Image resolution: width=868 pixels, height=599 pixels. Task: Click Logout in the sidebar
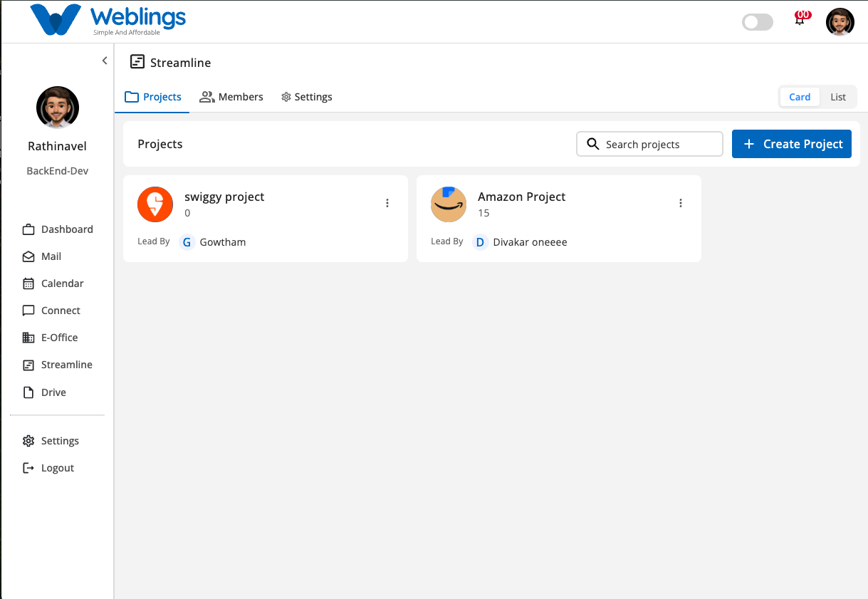coord(48,468)
